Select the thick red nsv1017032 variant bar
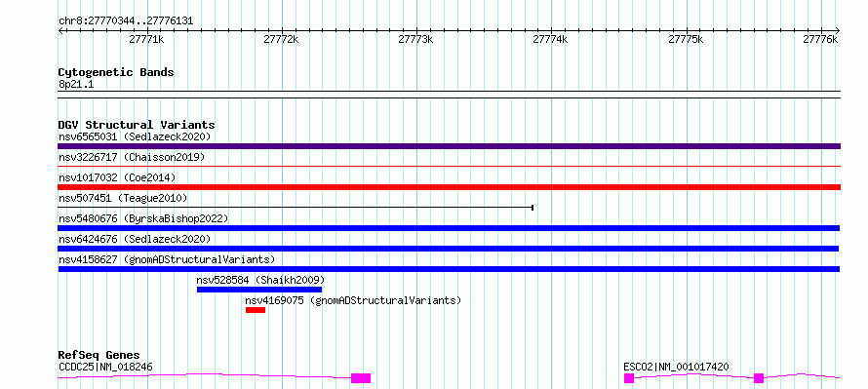The image size is (868, 389). tap(449, 187)
